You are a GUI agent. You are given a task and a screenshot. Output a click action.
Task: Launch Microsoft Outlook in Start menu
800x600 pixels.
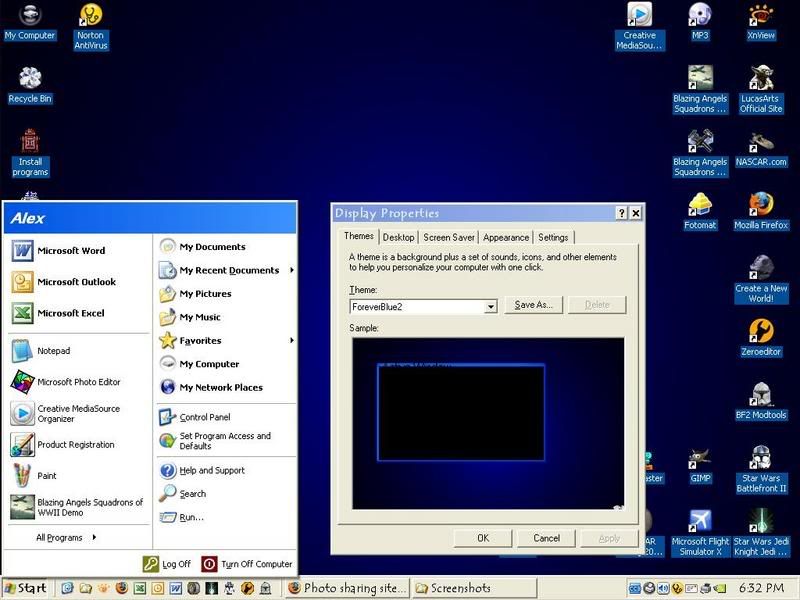coord(78,282)
